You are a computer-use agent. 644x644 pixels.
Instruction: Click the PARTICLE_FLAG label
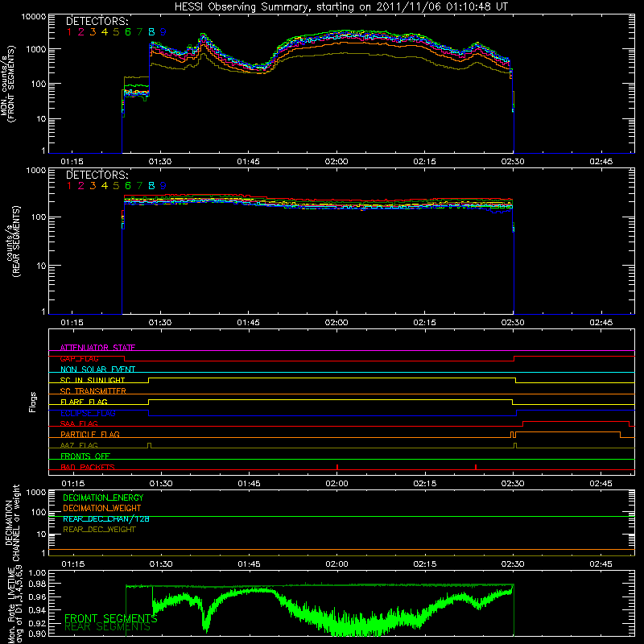pyautogui.click(x=90, y=434)
